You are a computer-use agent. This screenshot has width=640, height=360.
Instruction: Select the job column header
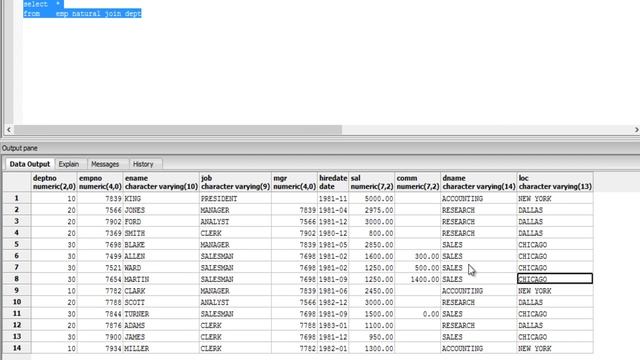pyautogui.click(x=235, y=182)
